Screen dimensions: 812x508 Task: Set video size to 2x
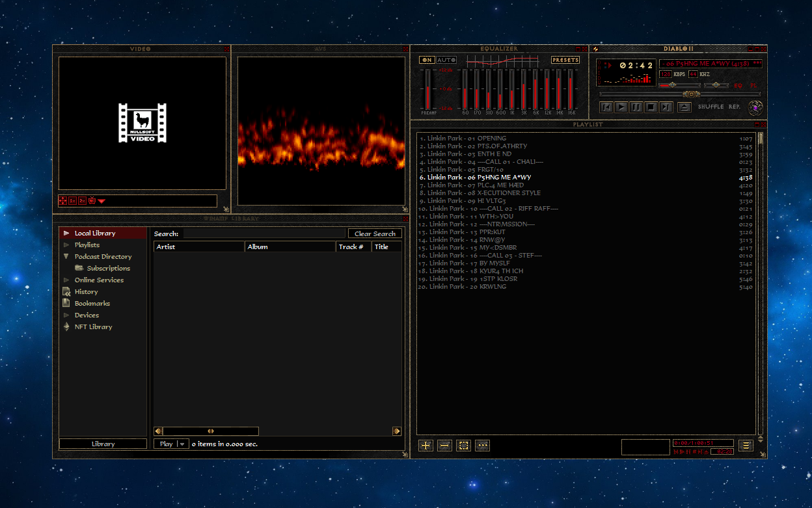pyautogui.click(x=83, y=201)
